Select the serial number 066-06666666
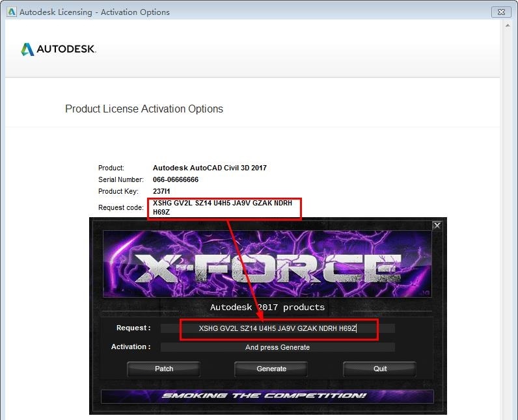518x420 pixels. [176, 180]
